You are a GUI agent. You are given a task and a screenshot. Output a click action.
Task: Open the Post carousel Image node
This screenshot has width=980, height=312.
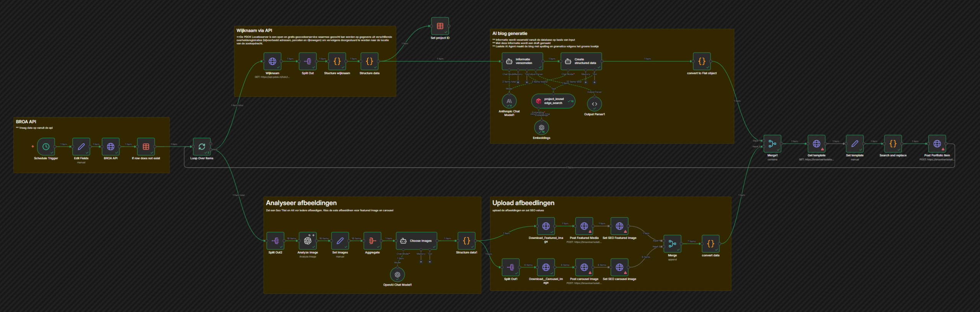click(584, 267)
